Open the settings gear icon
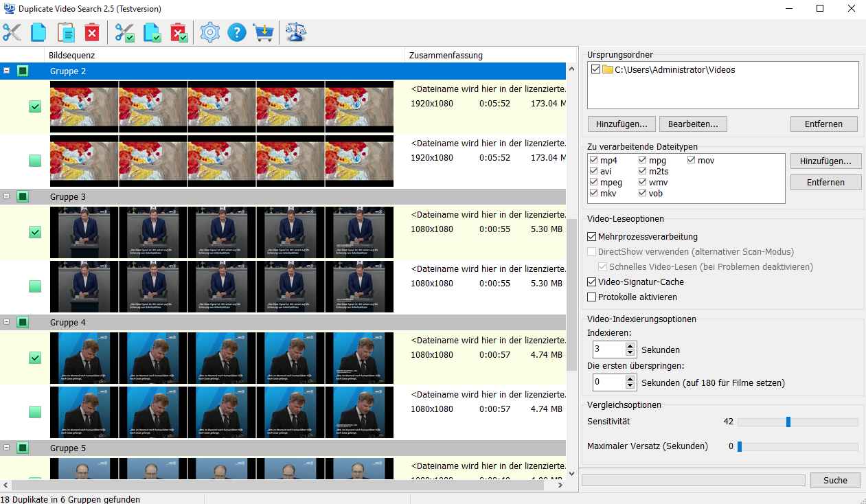Viewport: 866px width, 504px height. [209, 32]
